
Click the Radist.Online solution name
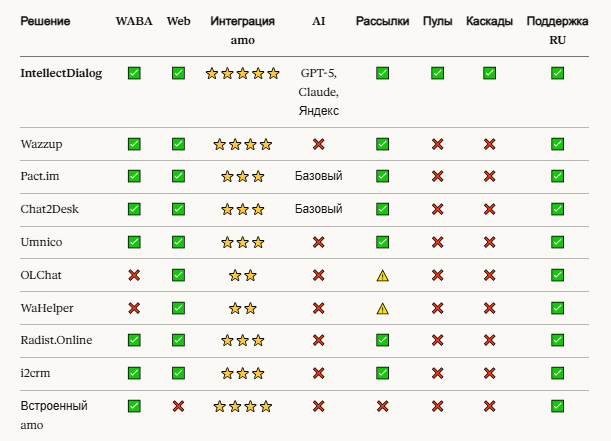(56, 340)
